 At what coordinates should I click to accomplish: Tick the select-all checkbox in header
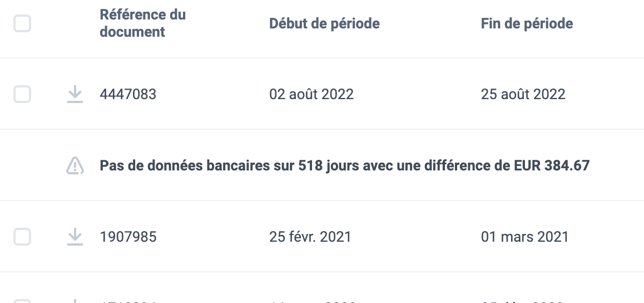pos(22,23)
